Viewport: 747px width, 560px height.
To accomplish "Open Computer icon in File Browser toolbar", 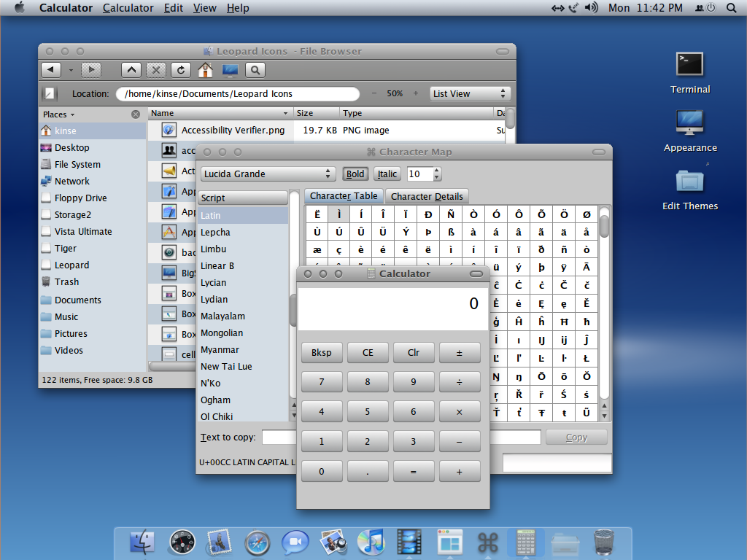I will pos(230,70).
